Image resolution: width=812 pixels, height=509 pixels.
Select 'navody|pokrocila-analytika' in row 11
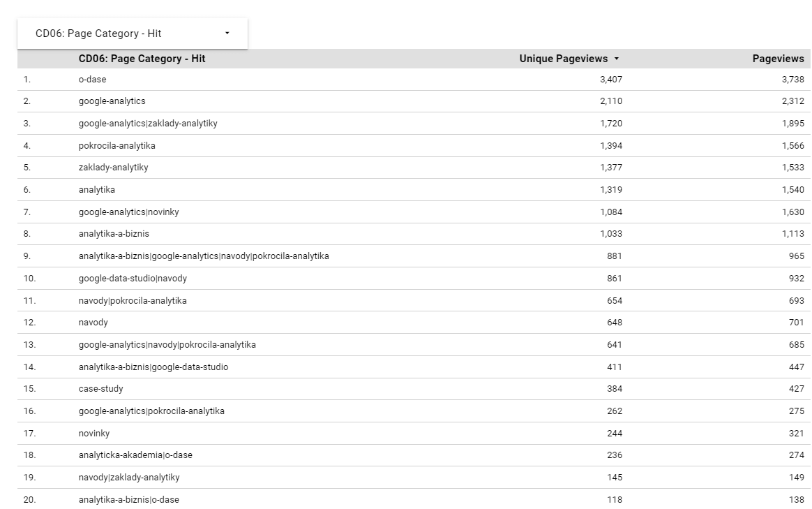pyautogui.click(x=133, y=301)
